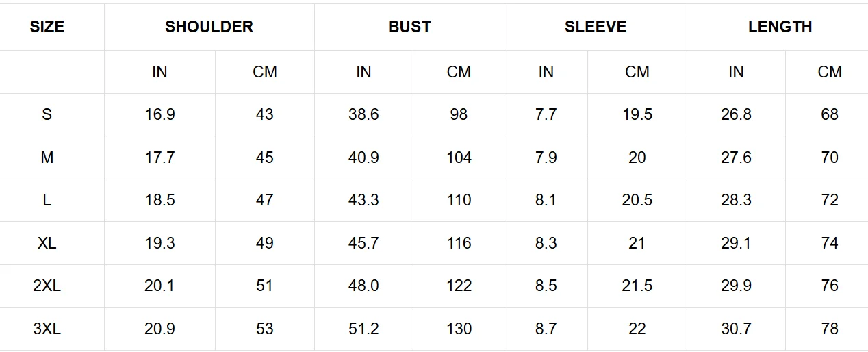Viewport: 868px width, 352px height.
Task: Select the SLEEVE header cell
Action: [x=596, y=27]
